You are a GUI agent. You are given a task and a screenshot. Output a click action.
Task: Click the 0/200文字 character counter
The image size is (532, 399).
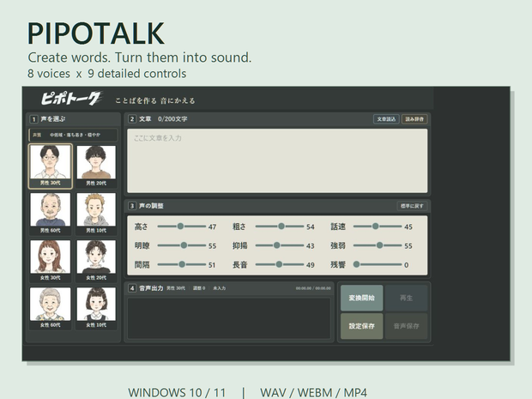click(x=172, y=119)
